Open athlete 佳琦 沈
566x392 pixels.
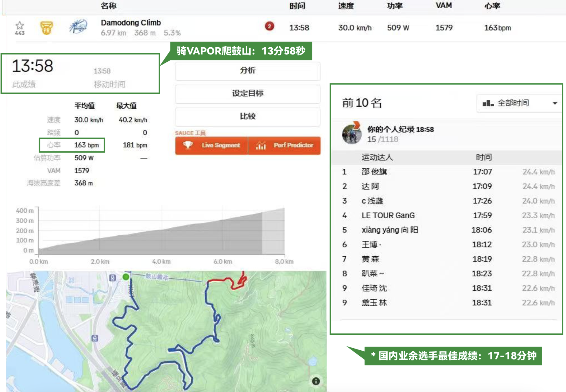pos(374,288)
